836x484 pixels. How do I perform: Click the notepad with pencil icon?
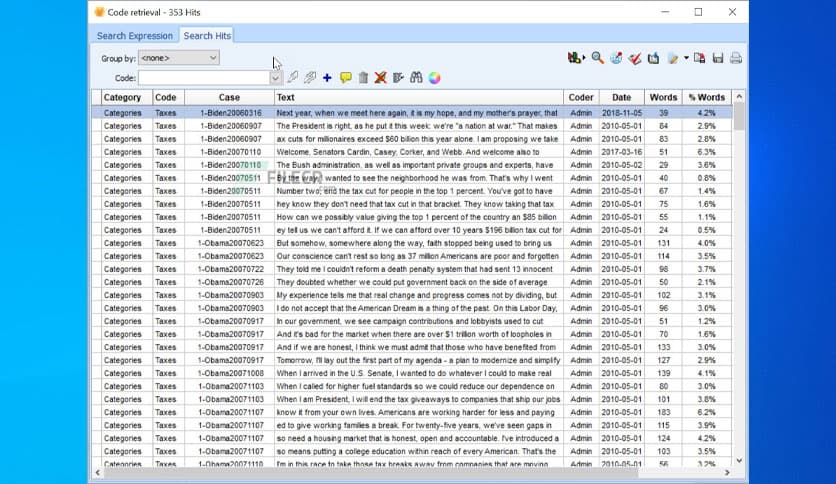click(x=673, y=58)
